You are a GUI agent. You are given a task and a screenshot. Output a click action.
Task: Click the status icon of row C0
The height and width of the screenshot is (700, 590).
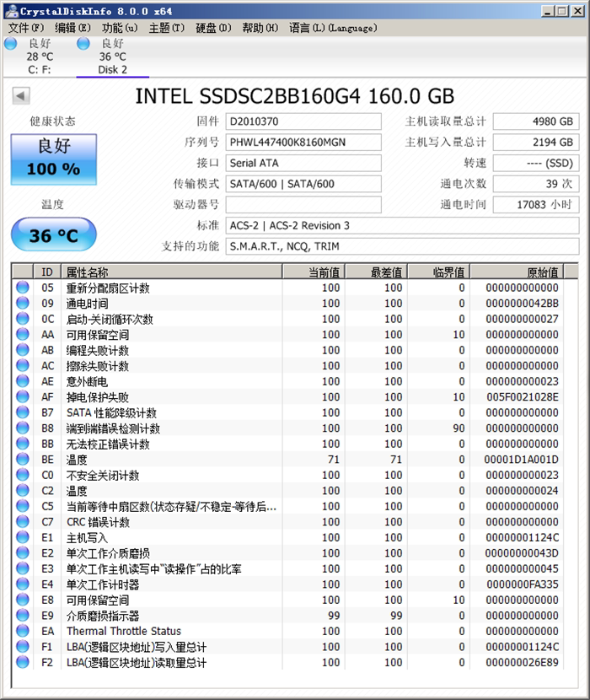(23, 475)
